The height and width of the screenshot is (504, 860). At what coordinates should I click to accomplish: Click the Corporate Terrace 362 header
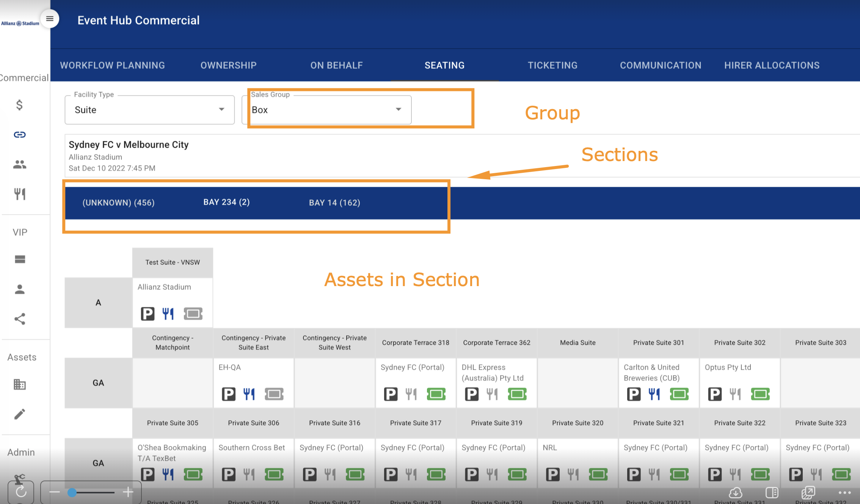(x=497, y=343)
